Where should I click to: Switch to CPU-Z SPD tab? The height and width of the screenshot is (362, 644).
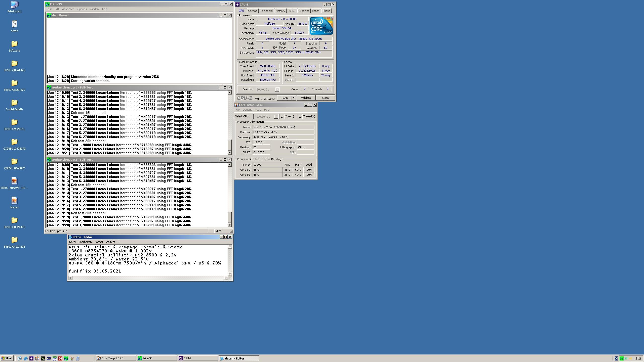pyautogui.click(x=292, y=11)
